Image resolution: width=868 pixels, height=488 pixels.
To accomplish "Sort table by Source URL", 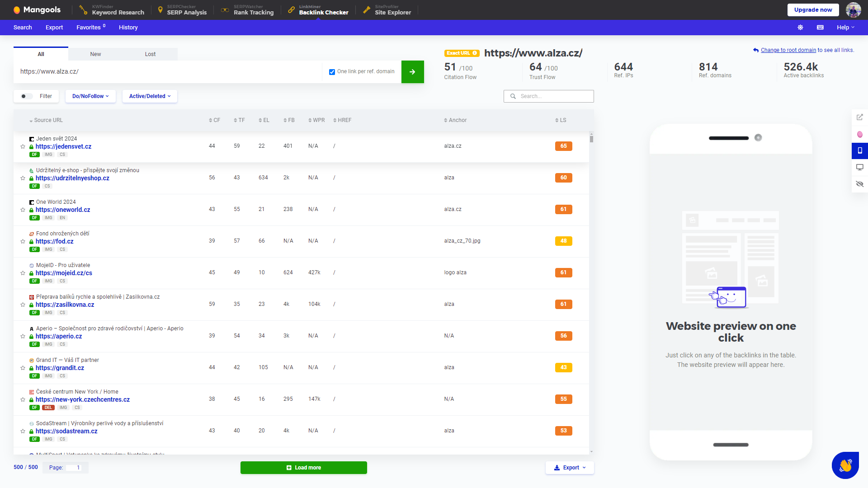I will click(46, 120).
